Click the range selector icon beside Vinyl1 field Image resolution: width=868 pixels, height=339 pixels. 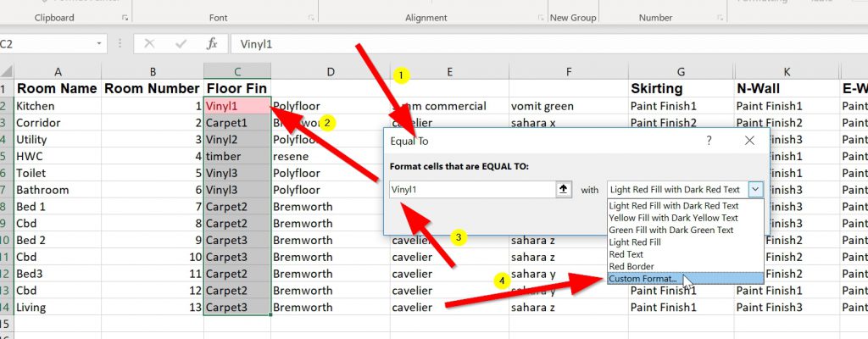563,190
